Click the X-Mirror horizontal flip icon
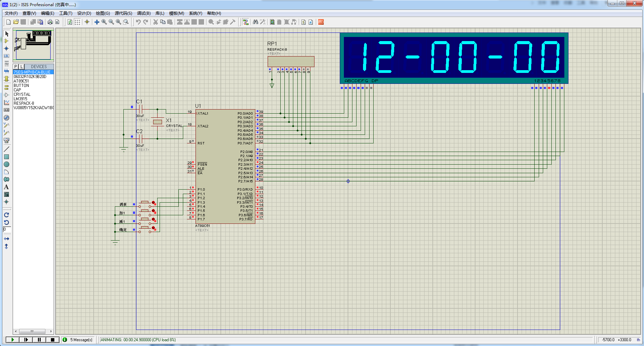Screen dimensions: 644x346 [6, 239]
